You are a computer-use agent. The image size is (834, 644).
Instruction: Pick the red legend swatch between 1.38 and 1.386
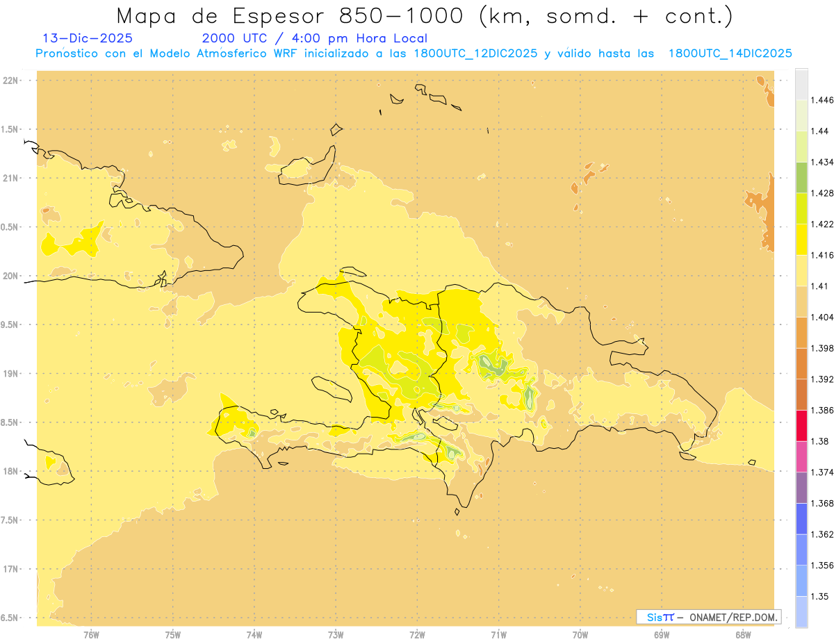point(801,424)
